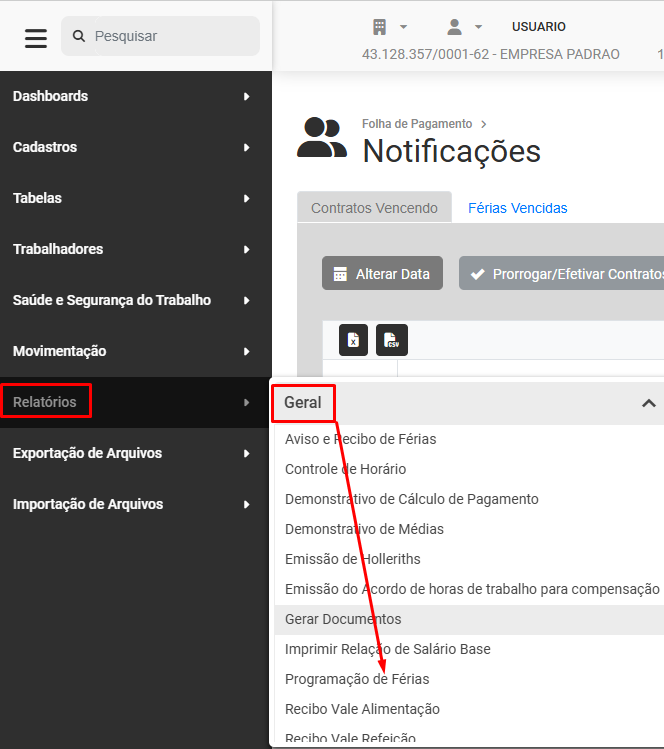Click the search magnifier icon

pos(79,36)
